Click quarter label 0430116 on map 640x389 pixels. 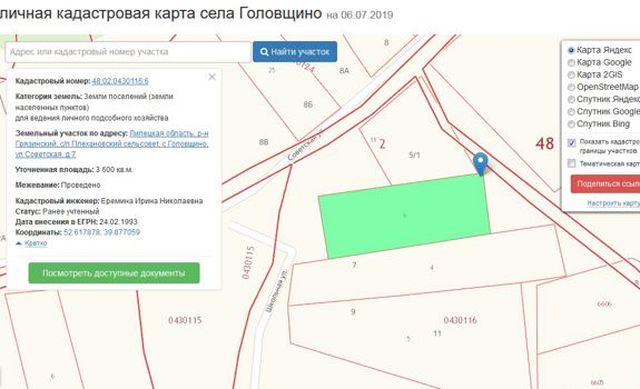460,320
